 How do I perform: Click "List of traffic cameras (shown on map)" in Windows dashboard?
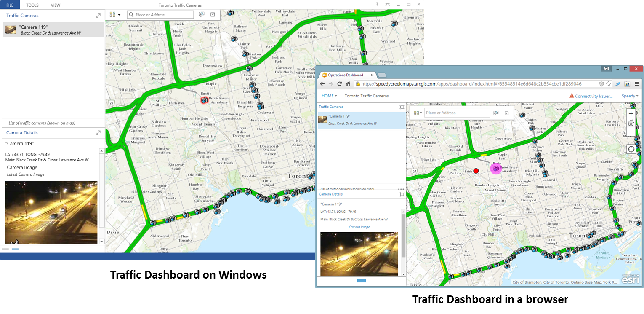tap(42, 123)
